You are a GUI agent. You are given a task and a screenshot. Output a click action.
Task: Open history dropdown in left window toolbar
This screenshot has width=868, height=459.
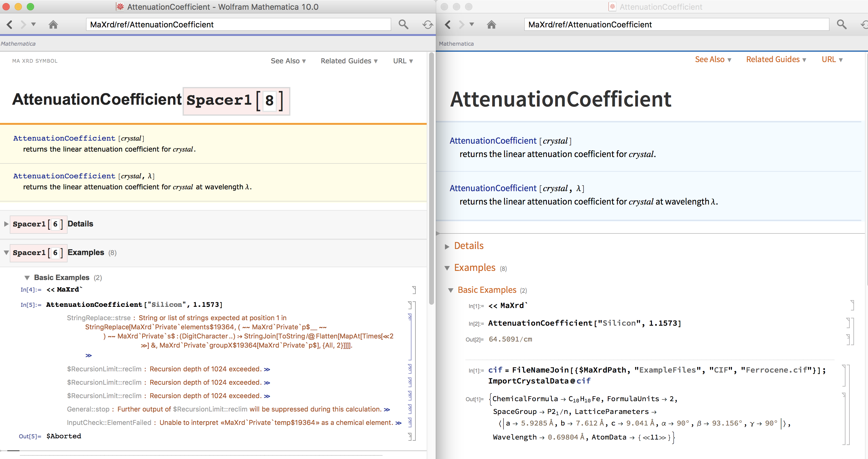coord(33,24)
